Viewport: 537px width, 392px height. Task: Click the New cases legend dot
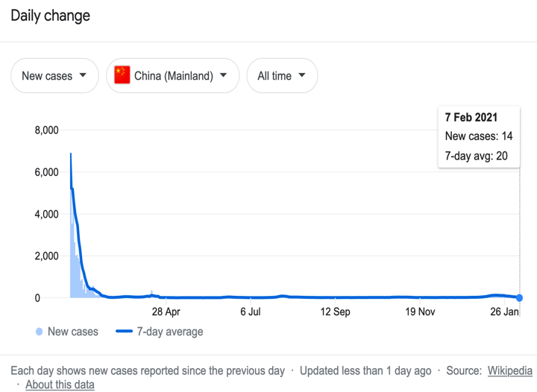point(39,332)
